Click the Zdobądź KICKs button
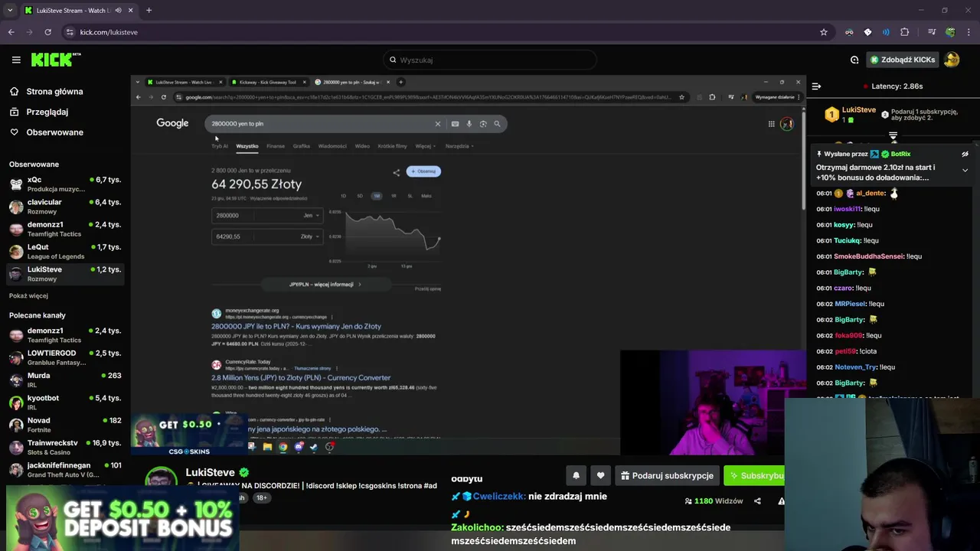 (x=902, y=60)
